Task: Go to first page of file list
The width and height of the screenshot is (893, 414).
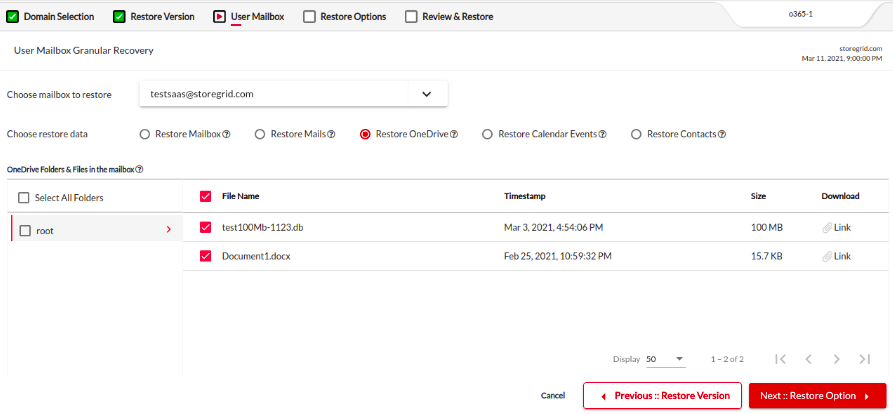Action: point(781,359)
